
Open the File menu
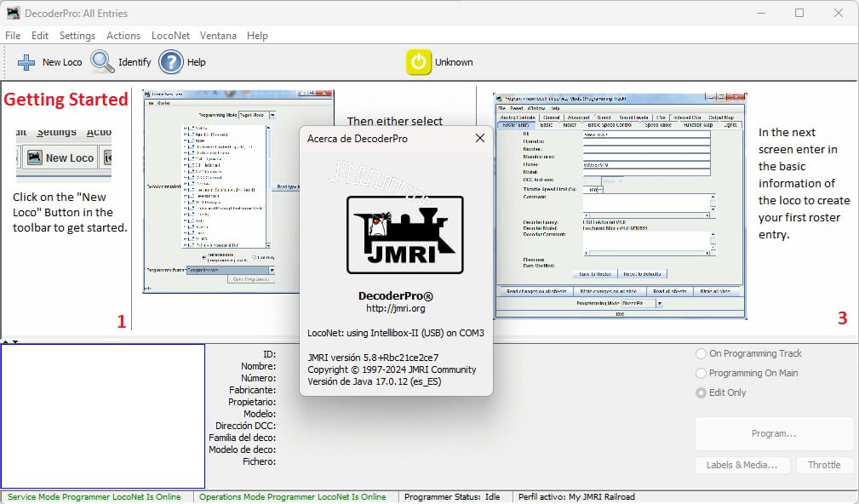point(13,36)
